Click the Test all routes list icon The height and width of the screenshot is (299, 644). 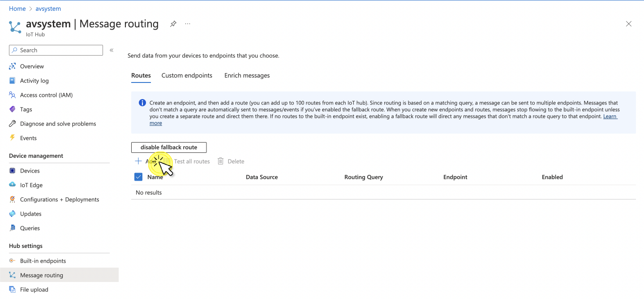(167, 161)
